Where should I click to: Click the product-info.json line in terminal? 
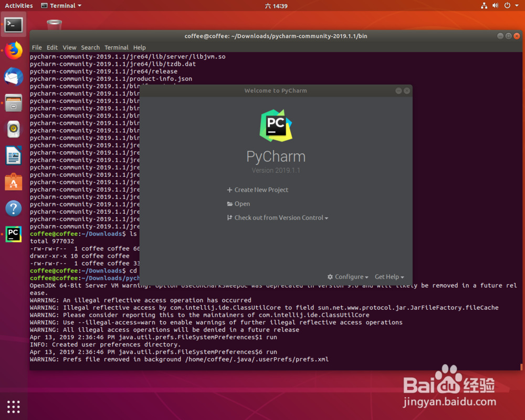111,79
